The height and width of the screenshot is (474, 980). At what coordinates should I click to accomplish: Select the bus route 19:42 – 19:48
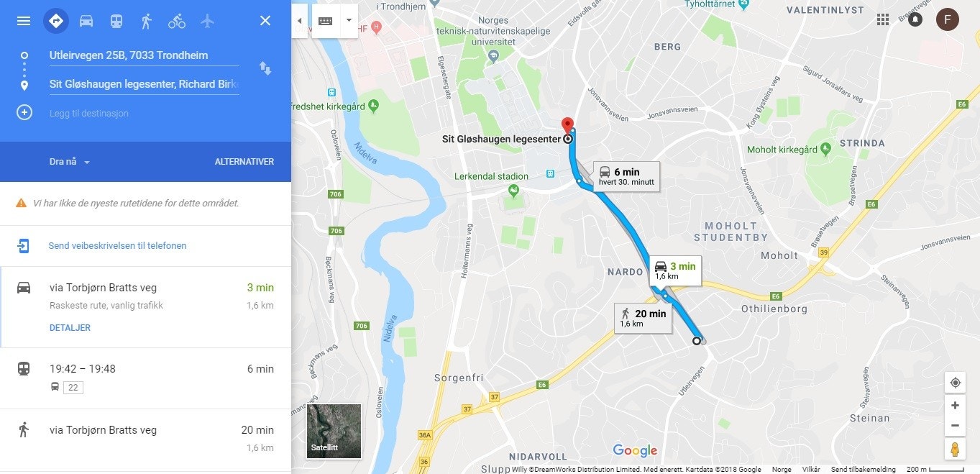point(145,378)
